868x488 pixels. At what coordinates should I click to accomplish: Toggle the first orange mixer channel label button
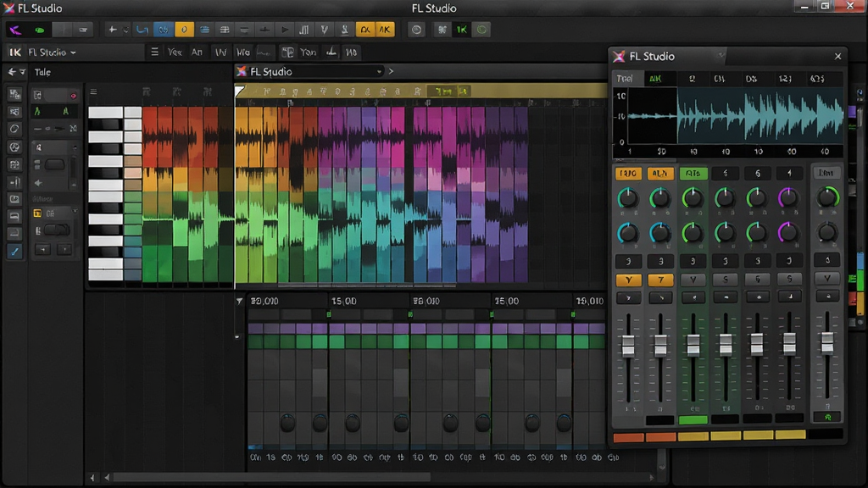628,173
